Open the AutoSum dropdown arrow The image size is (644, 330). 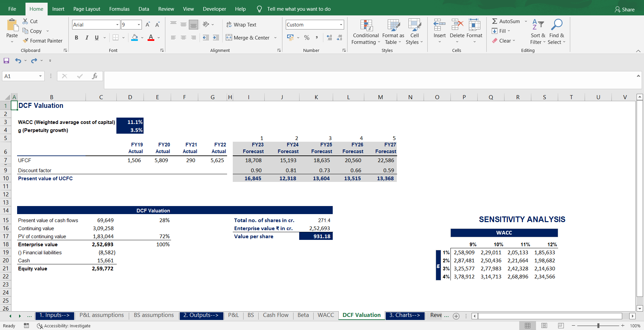pos(526,21)
